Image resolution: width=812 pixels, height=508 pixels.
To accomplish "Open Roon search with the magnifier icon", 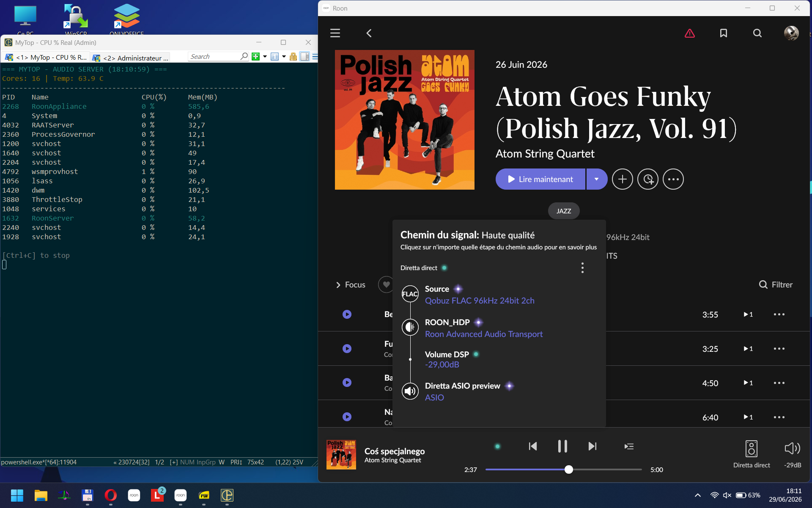I will coord(757,33).
